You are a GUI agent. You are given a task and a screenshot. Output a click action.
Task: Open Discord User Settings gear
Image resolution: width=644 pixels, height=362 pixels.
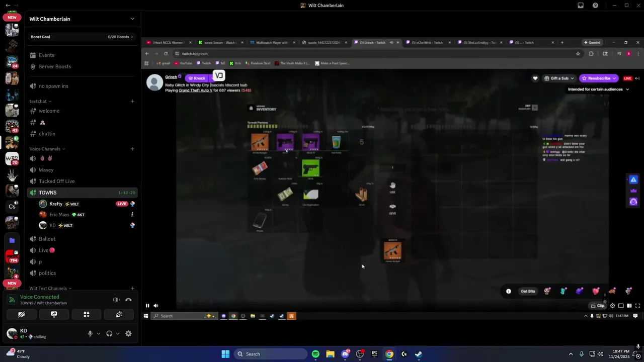[128, 333]
